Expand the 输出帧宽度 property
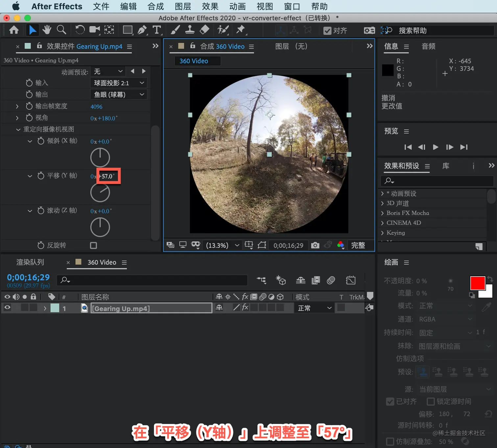497x448 pixels. (17, 106)
